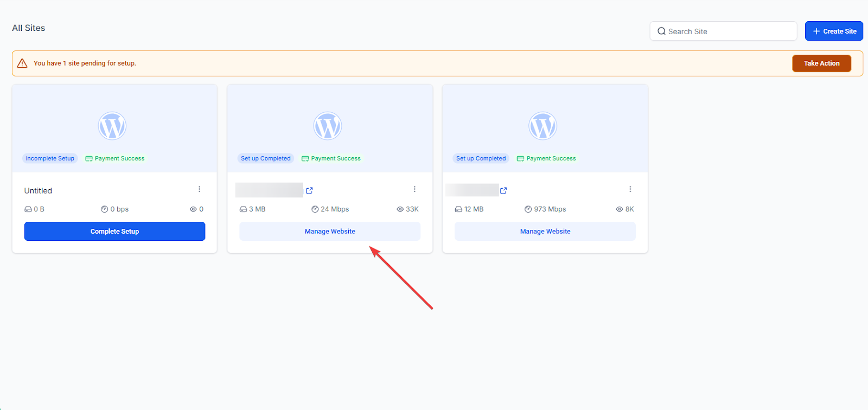Image resolution: width=868 pixels, height=410 pixels.
Task: Open the three-dot menu on the 973 Mbps site card
Action: point(630,189)
